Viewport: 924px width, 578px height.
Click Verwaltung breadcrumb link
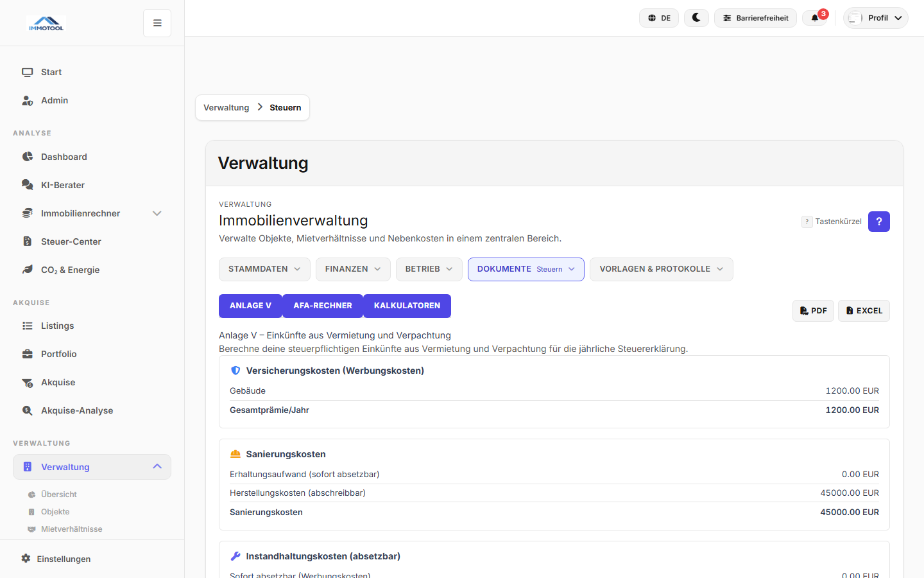click(226, 108)
